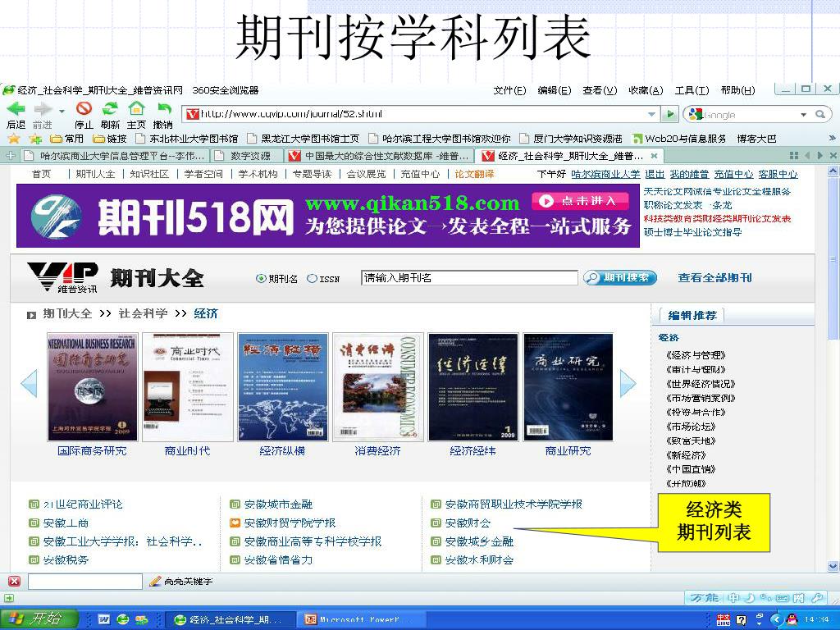Viewport: 840px width, 630px height.
Task: Select the 期刊名 radio button
Action: coord(261,279)
